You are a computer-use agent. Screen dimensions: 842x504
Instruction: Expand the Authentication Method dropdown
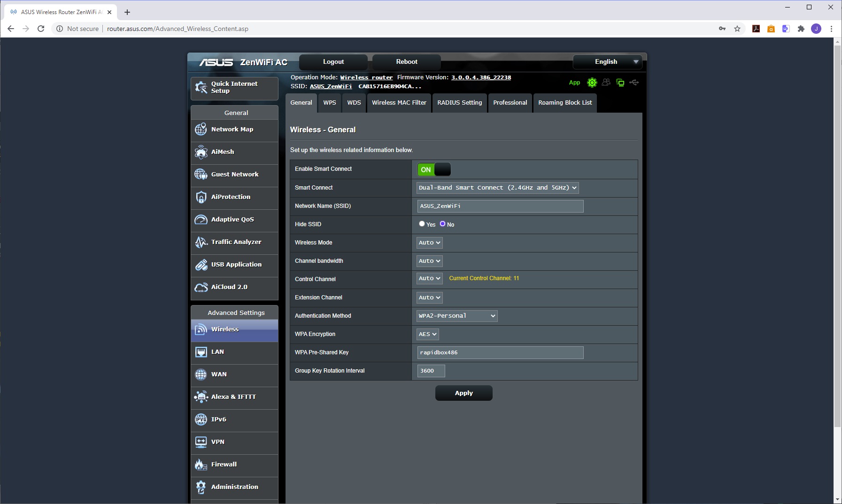[x=456, y=316]
